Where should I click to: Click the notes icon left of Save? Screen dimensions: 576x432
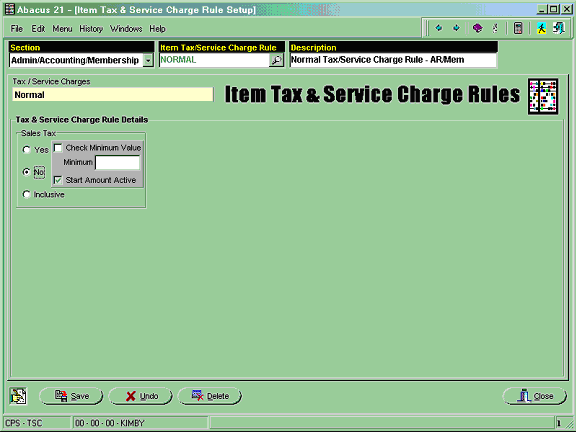(x=18, y=396)
